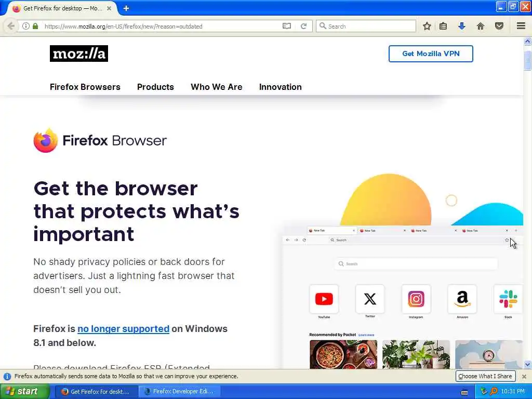This screenshot has width=532, height=399.
Task: Show bookmarks list icon in toolbar
Action: tap(443, 26)
